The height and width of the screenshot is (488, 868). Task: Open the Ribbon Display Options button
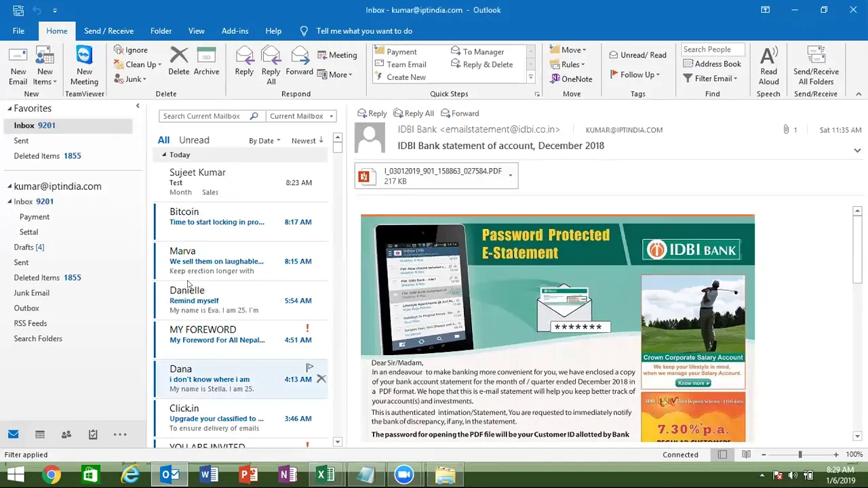point(765,9)
